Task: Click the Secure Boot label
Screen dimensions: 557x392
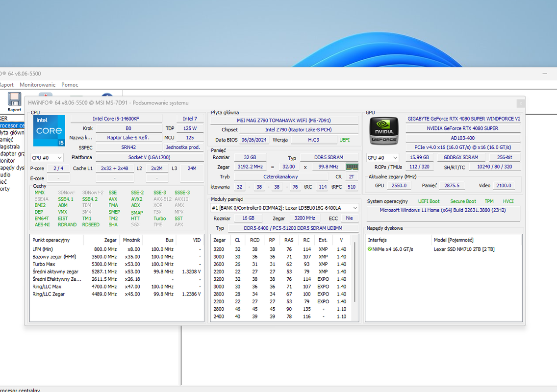Action: pos(463,201)
